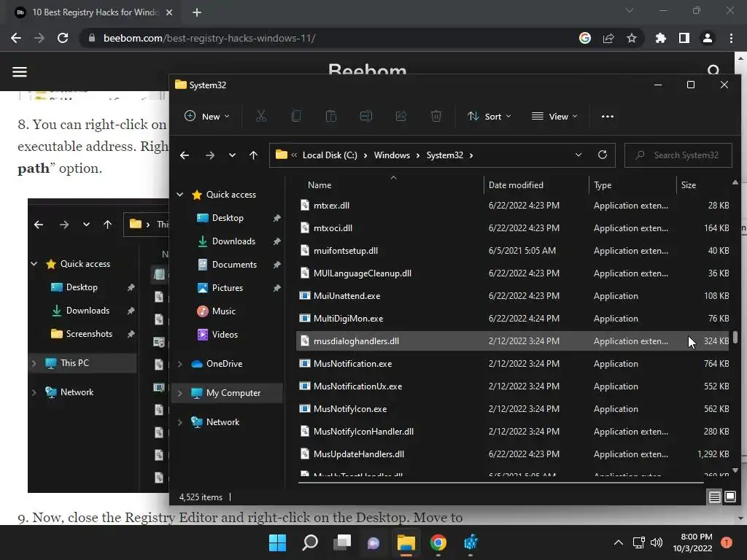The width and height of the screenshot is (747, 560).
Task: Click the Search System32 field
Action: tap(678, 155)
